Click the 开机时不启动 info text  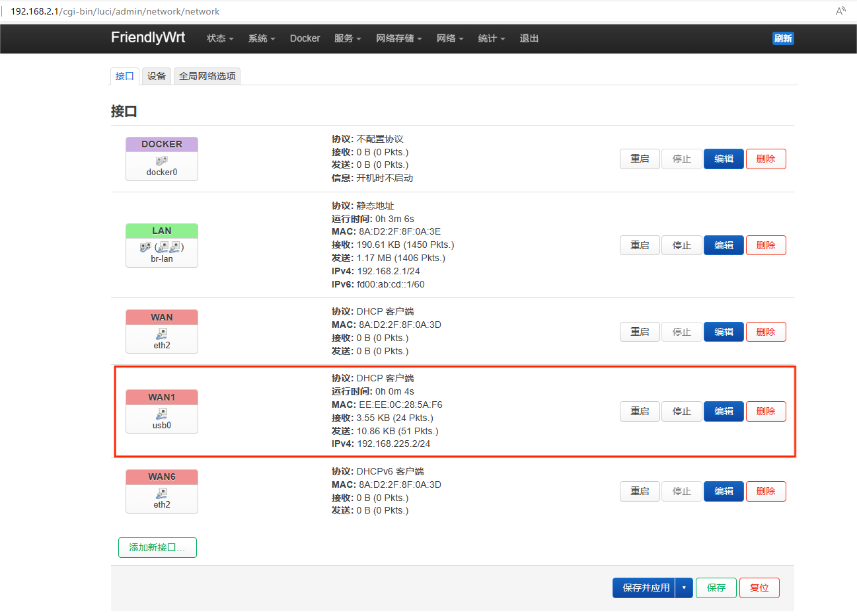(385, 178)
